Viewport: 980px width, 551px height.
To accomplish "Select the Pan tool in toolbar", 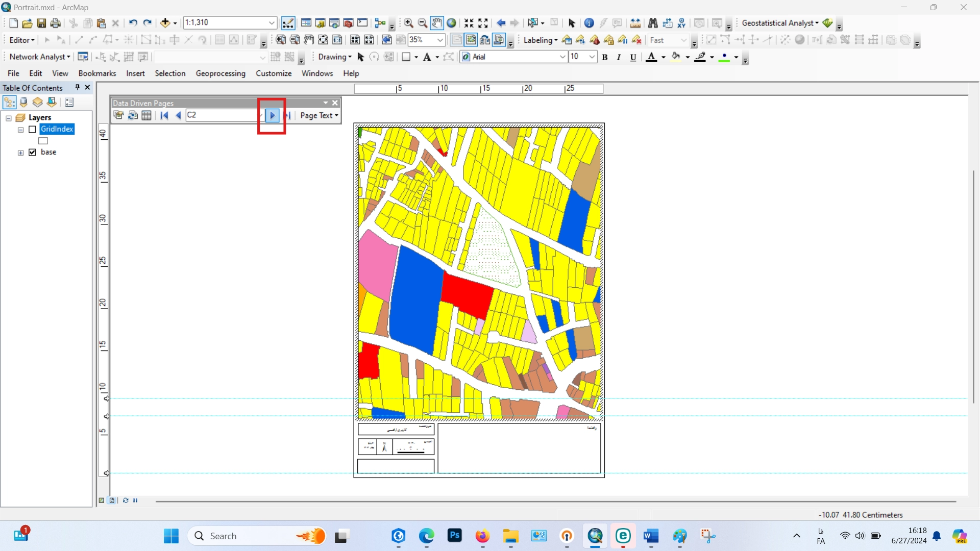I will 437,22.
